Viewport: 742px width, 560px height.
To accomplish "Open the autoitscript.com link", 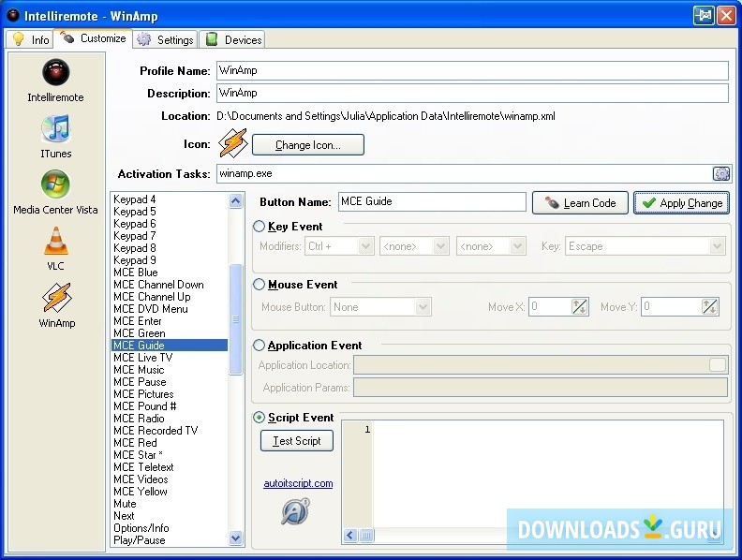I will pos(298,483).
